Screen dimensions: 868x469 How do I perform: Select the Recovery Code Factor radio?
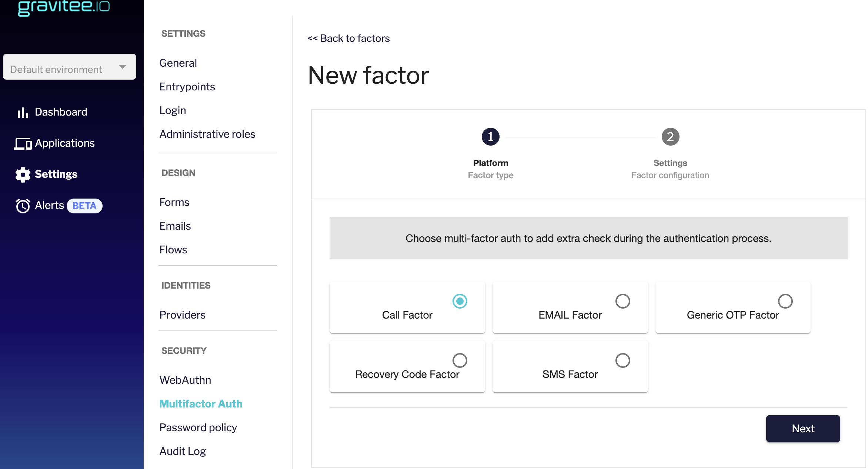click(x=460, y=360)
